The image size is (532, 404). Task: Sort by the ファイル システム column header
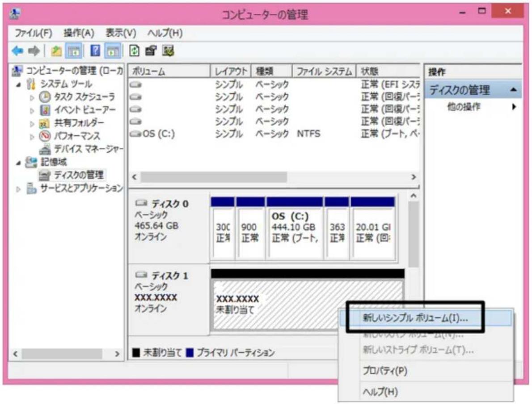tap(324, 71)
